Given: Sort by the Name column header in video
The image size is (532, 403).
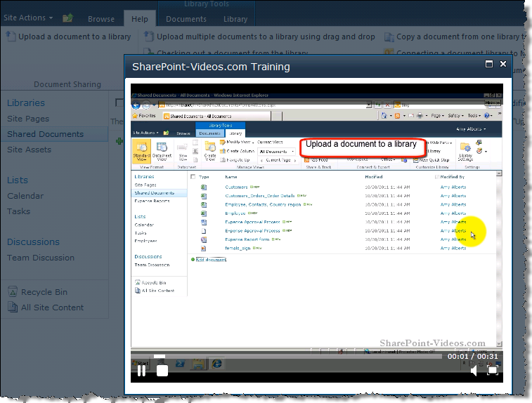Looking at the screenshot, I should (231, 177).
